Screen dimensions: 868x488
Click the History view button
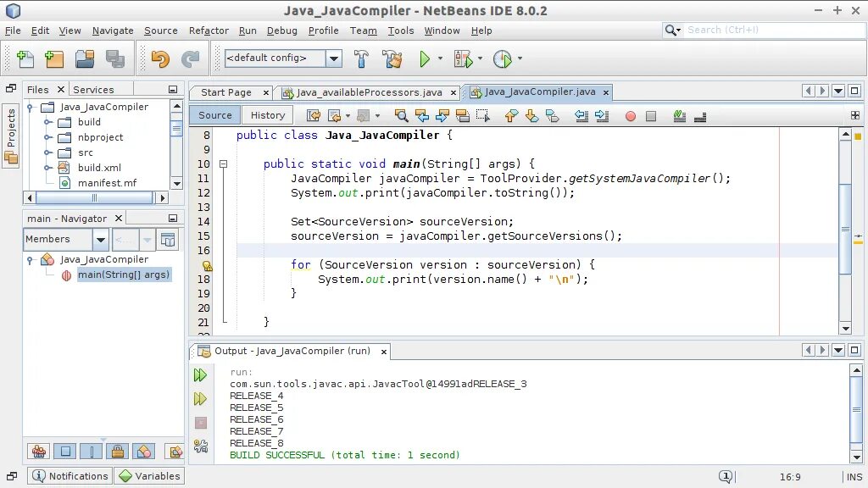pyautogui.click(x=267, y=115)
